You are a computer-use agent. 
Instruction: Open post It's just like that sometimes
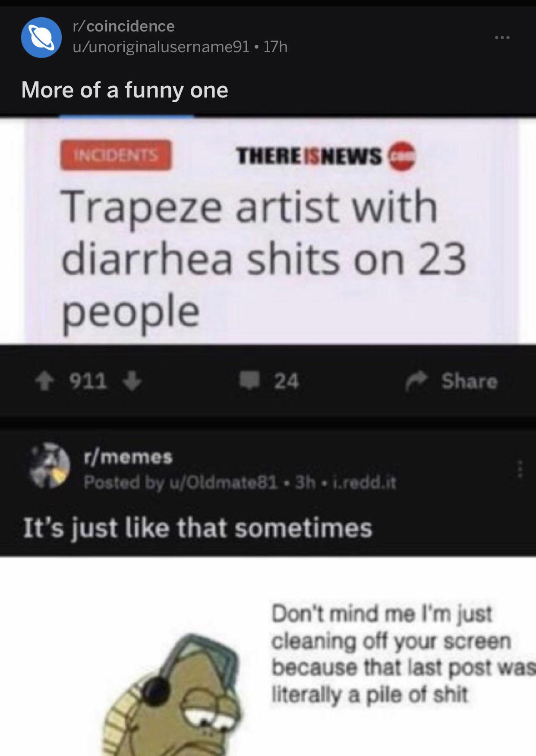pyautogui.click(x=197, y=528)
